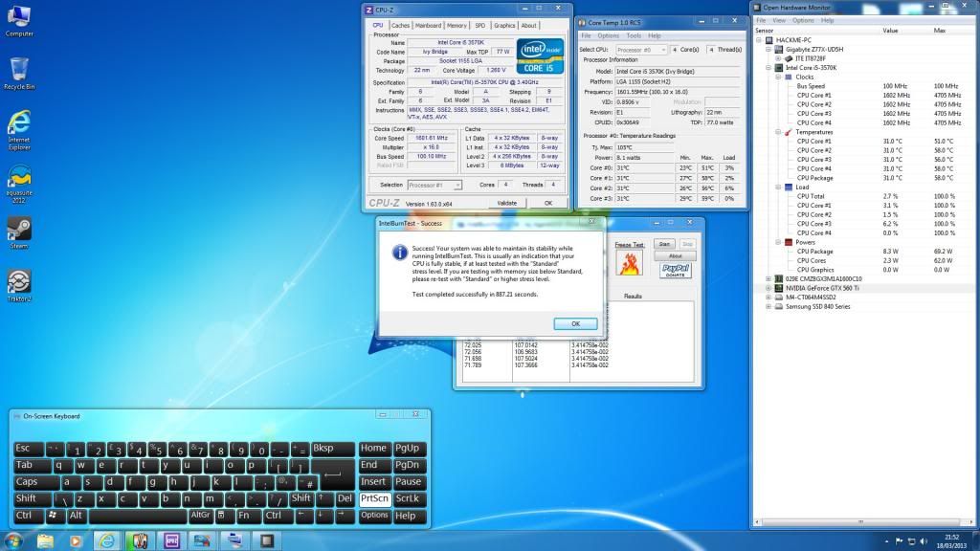The height and width of the screenshot is (551, 980).
Task: Click the Windows Start orb
Action: pos(13,540)
